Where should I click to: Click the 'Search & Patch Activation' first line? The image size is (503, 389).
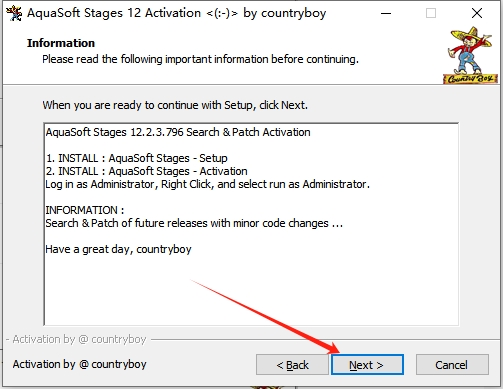[178, 132]
